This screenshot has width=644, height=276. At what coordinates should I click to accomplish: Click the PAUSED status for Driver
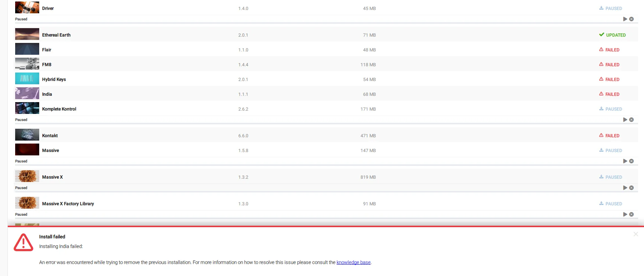click(x=611, y=8)
